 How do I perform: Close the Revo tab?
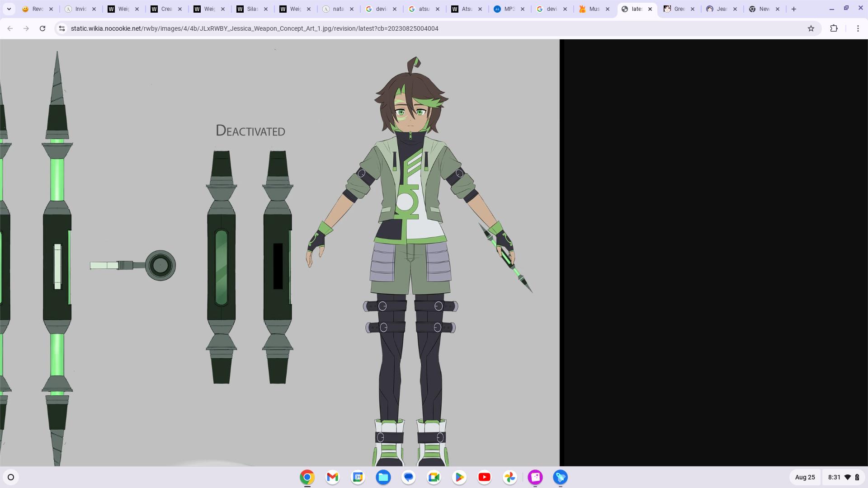pyautogui.click(x=51, y=9)
